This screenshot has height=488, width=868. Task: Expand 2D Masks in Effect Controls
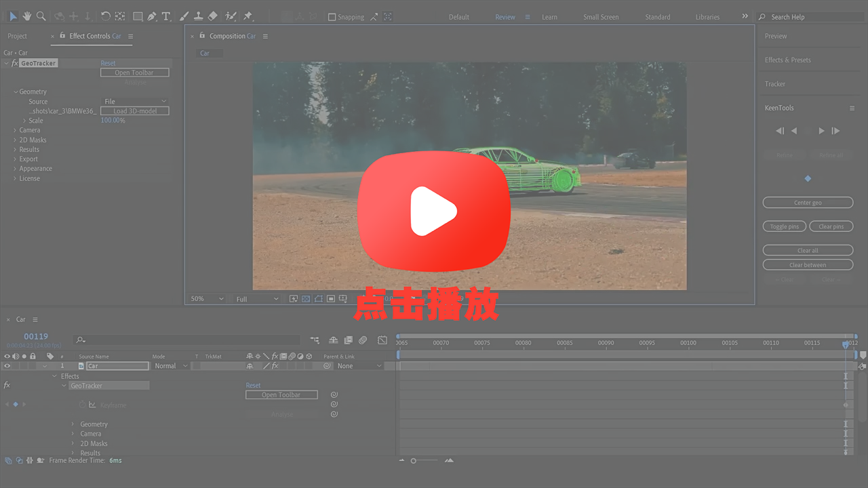[15, 140]
